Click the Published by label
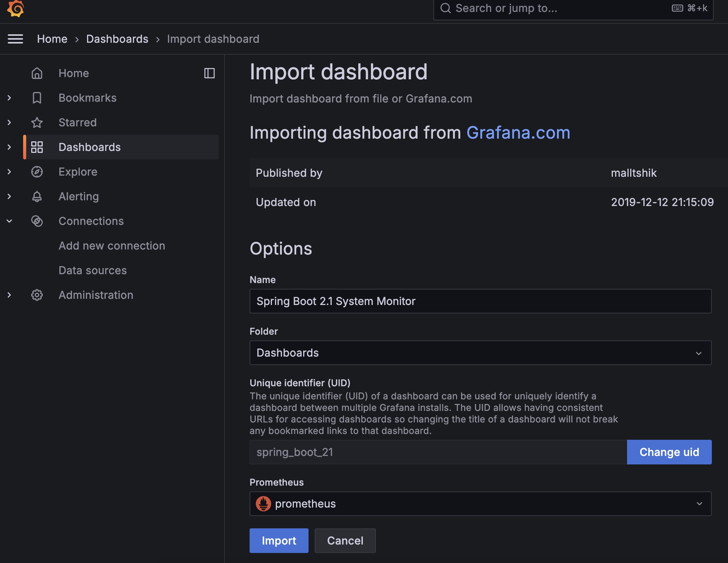The width and height of the screenshot is (728, 563). (289, 173)
